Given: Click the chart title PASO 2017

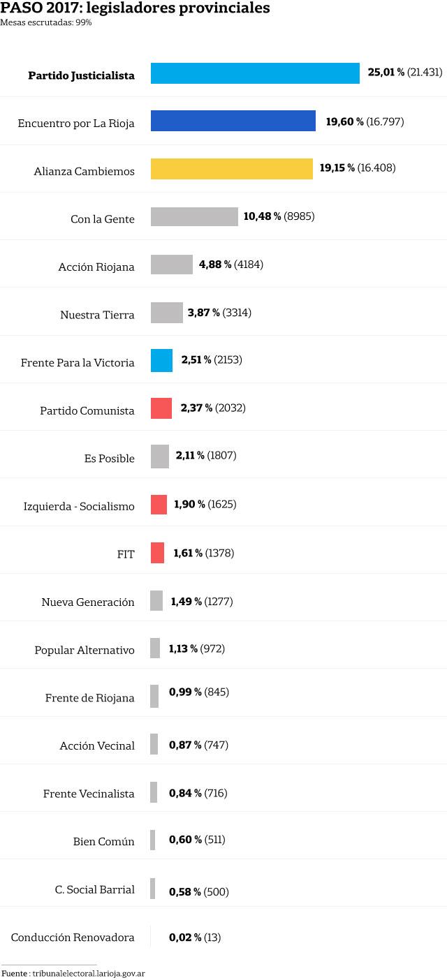Looking at the screenshot, I should tap(135, 8).
